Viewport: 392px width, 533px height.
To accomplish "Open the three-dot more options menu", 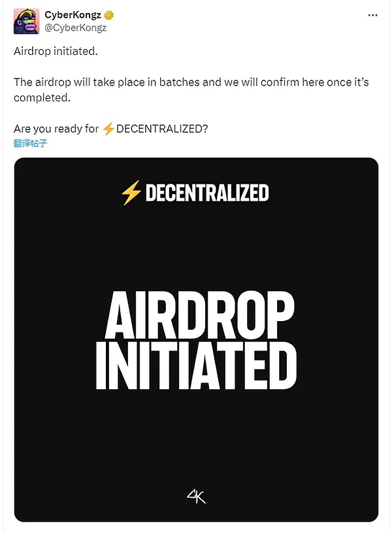I will tap(372, 15).
